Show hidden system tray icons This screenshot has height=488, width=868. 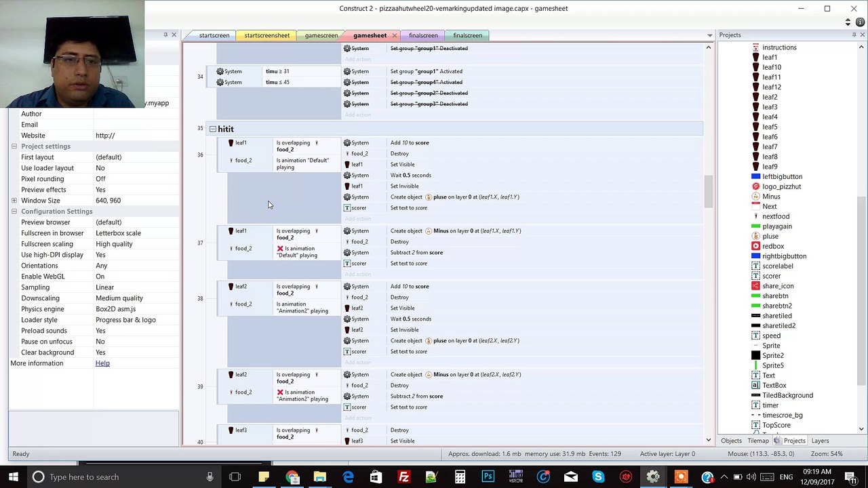[x=726, y=476]
